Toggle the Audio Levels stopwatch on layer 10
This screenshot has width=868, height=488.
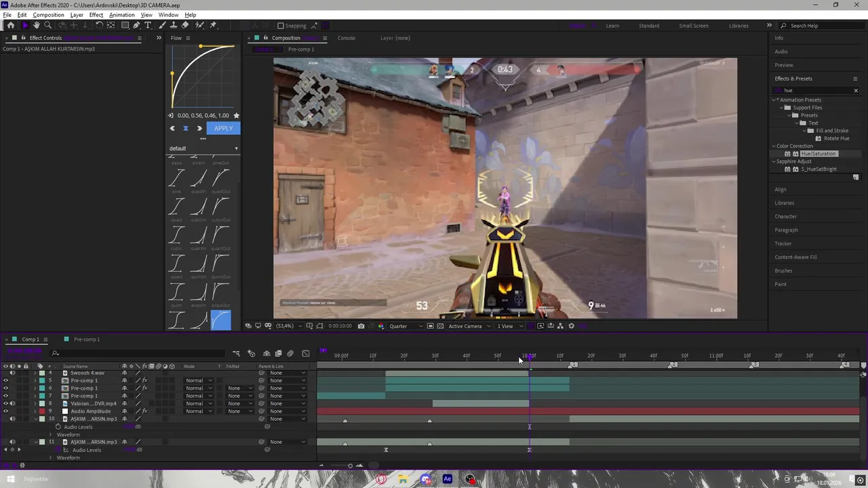(58, 427)
